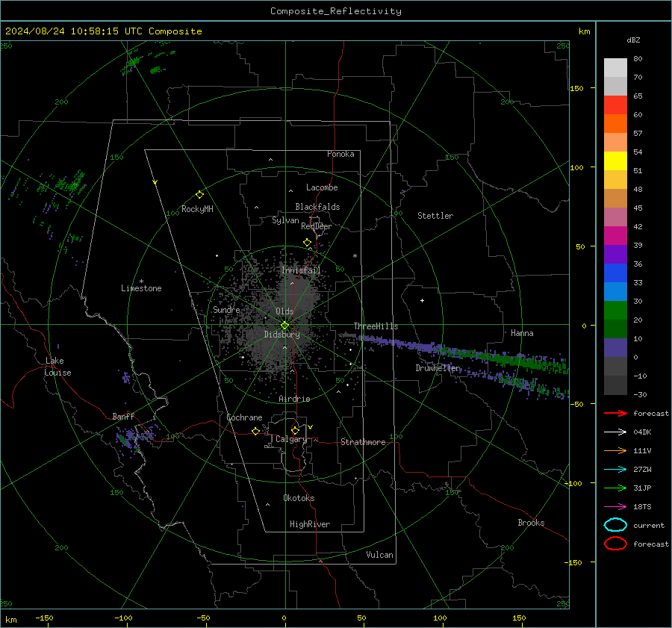The width and height of the screenshot is (672, 628).
Task: Click the Stettler town label
Action: pos(435,216)
